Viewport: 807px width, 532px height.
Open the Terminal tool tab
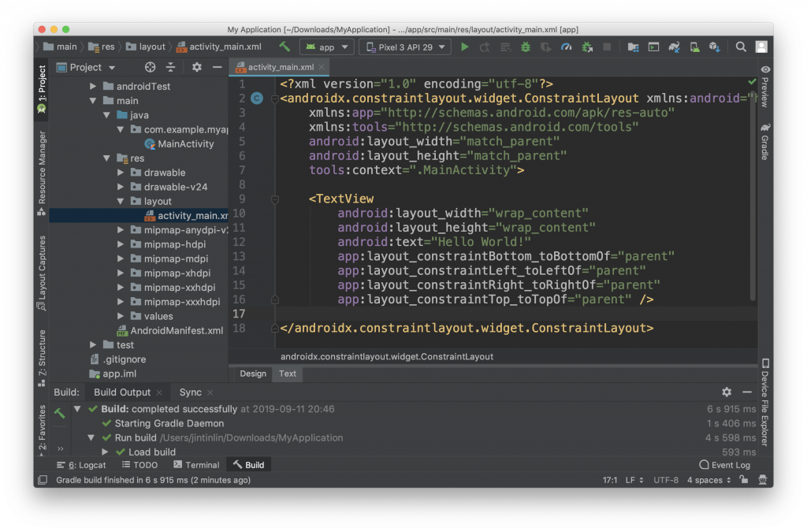196,464
